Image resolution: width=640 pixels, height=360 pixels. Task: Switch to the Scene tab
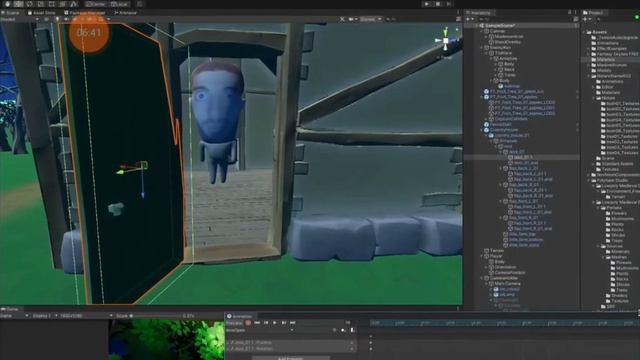coord(11,13)
